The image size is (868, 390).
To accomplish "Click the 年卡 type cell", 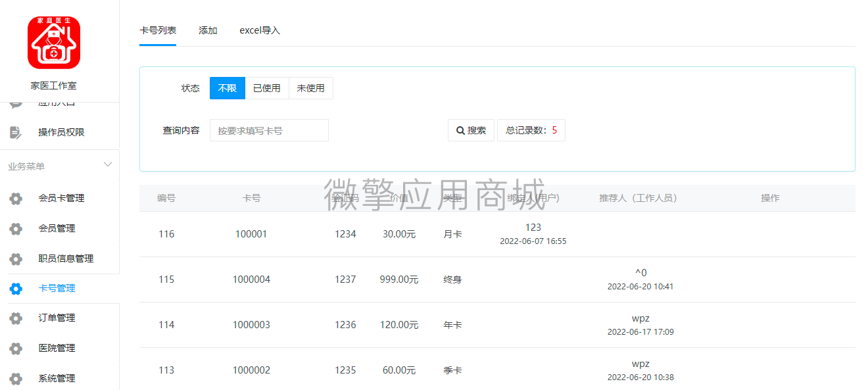I will (452, 325).
